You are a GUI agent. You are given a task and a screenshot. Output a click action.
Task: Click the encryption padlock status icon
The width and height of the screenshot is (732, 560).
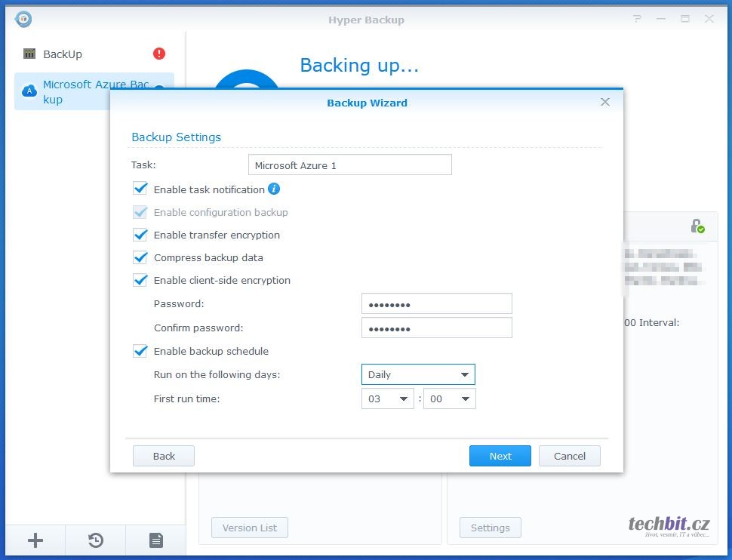coord(697,226)
